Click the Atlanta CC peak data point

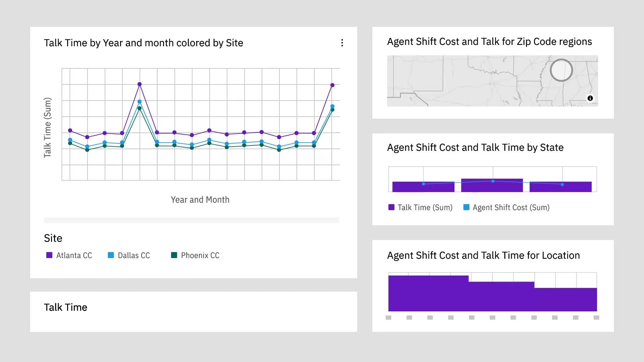140,84
